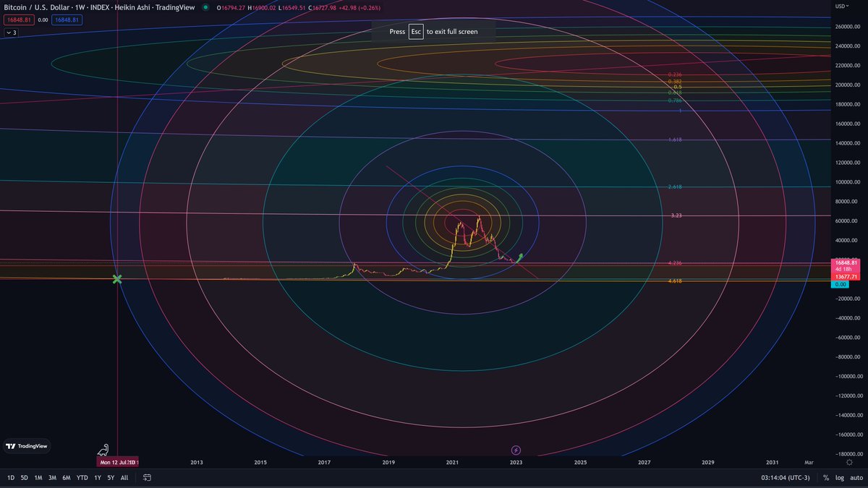The width and height of the screenshot is (868, 488).
Task: Open the Go to date icon
Action: click(x=147, y=478)
